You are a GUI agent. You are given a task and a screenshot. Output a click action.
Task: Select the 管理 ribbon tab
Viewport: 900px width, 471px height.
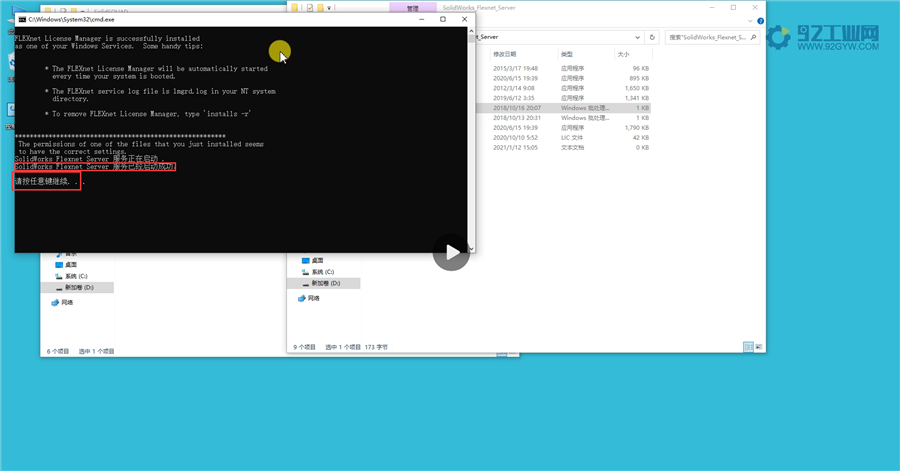pos(413,7)
